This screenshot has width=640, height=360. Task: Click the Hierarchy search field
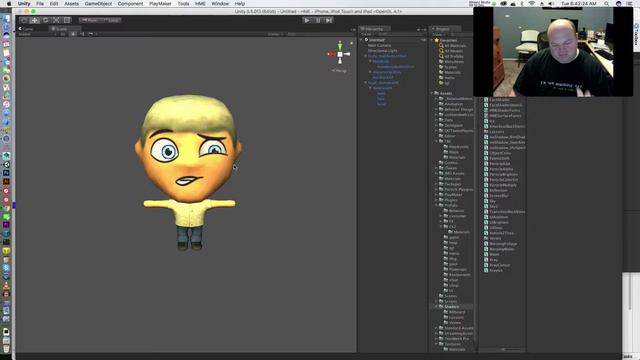401,34
